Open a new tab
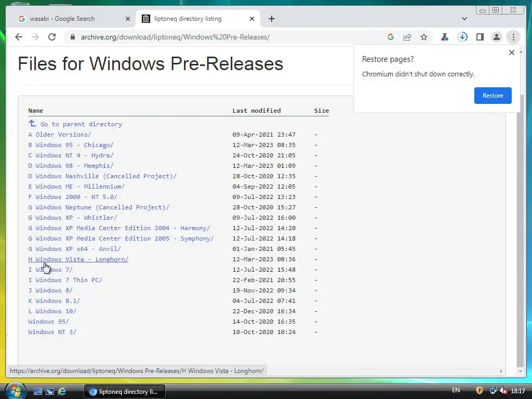The width and height of the screenshot is (532, 399). (x=271, y=19)
